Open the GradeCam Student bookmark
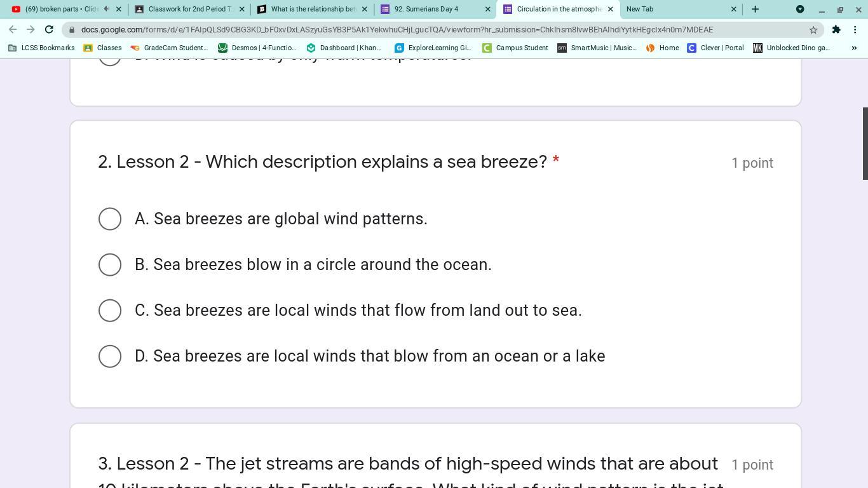868x488 pixels. pyautogui.click(x=169, y=48)
